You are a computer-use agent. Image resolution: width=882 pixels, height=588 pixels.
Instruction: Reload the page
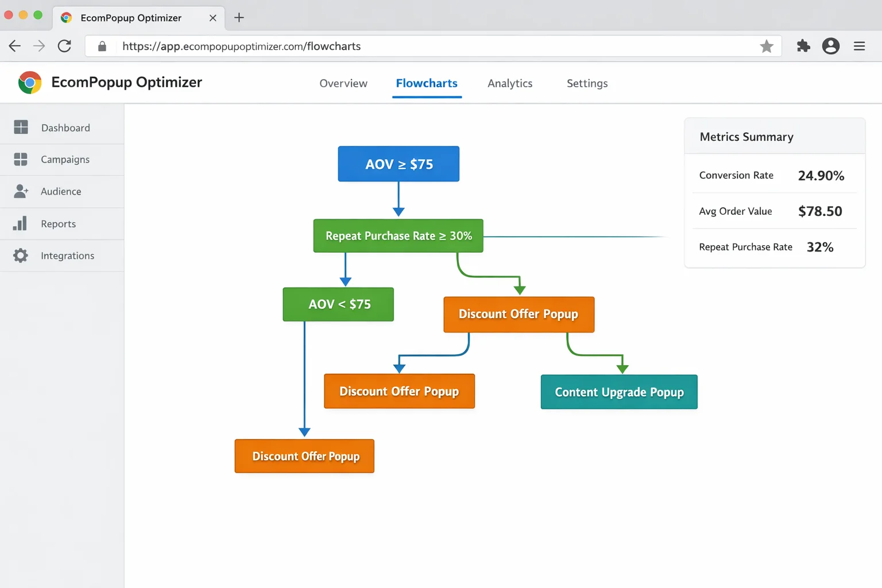65,46
